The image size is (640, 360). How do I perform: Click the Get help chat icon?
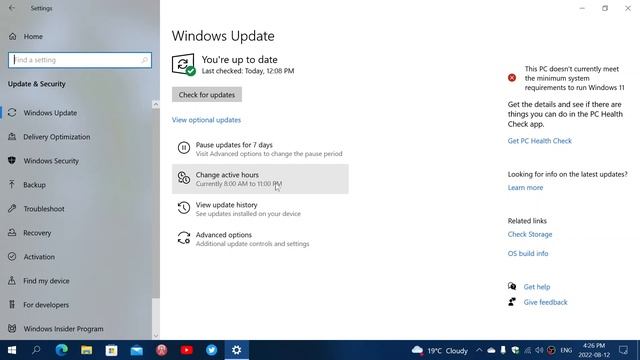[512, 287]
